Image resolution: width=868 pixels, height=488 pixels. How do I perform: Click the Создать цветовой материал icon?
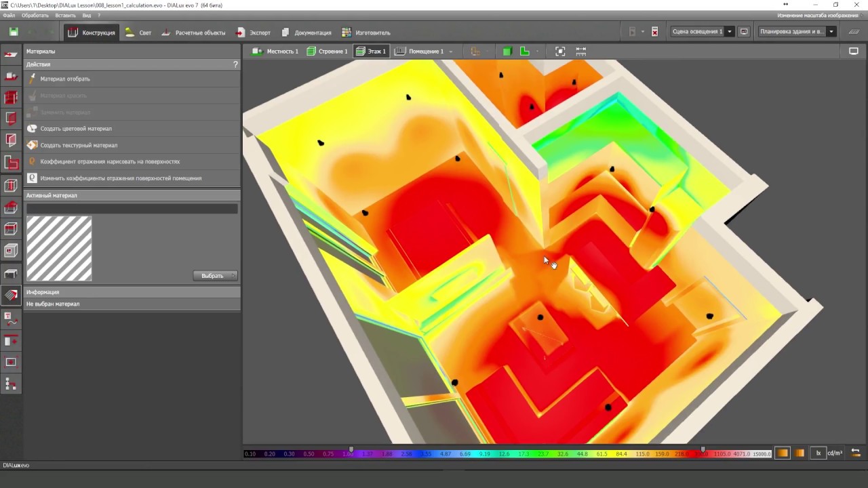click(32, 128)
